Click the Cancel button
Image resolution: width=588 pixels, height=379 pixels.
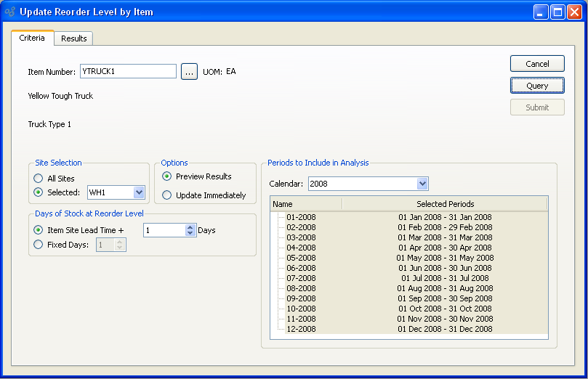[537, 64]
